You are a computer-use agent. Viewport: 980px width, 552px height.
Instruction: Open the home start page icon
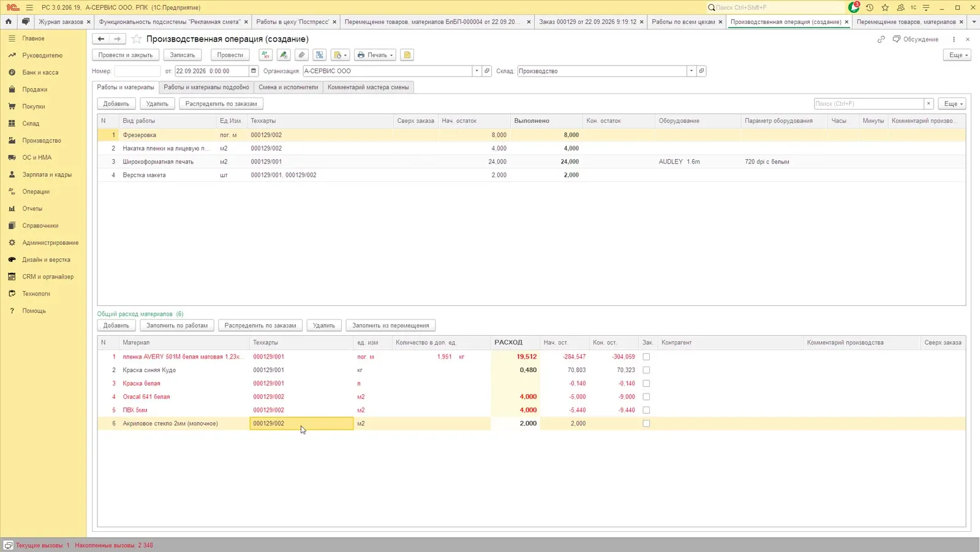tap(9, 21)
